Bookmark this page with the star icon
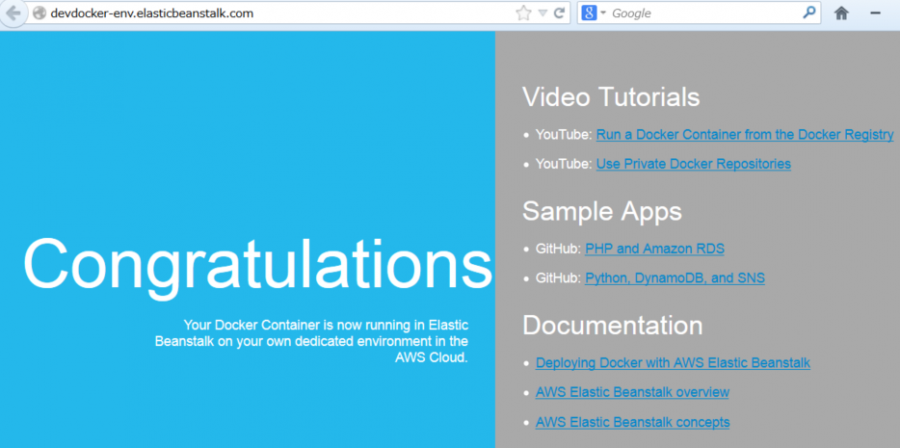 point(523,13)
